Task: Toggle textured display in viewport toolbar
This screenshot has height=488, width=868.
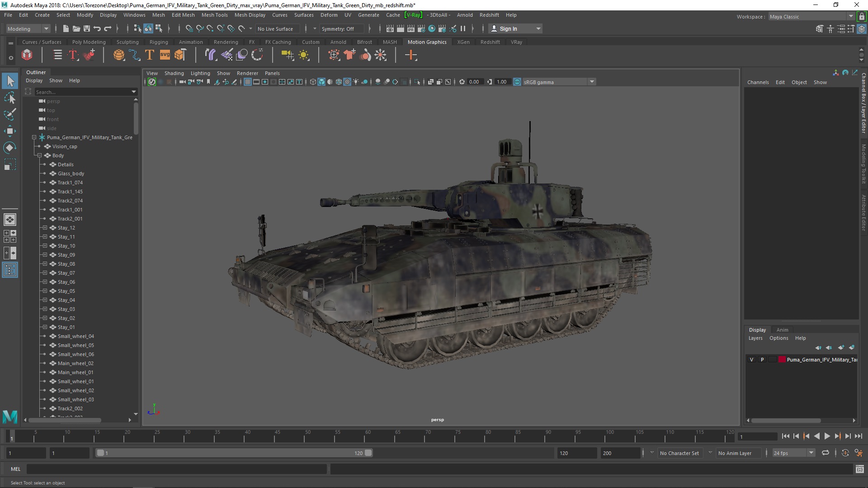Action: coord(347,82)
